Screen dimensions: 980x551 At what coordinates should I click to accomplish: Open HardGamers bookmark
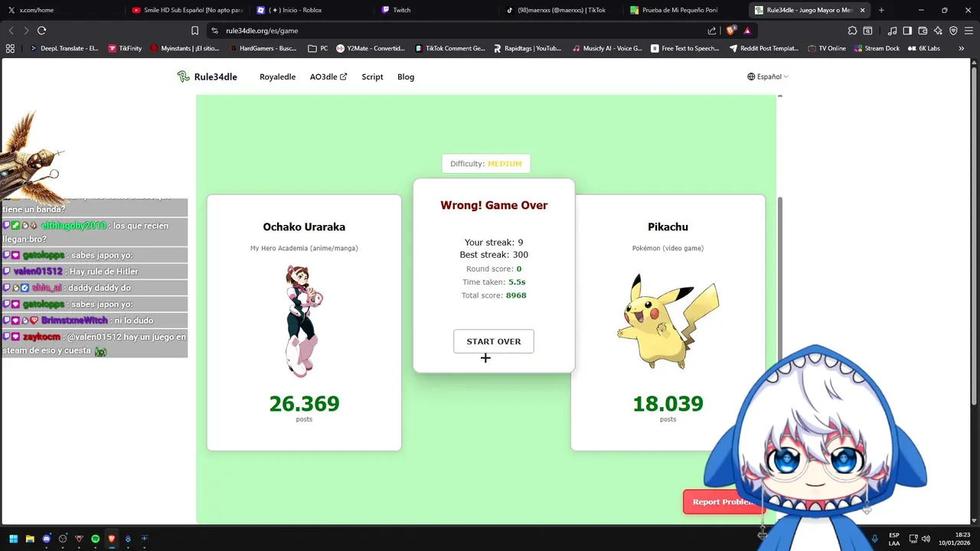pos(263,48)
